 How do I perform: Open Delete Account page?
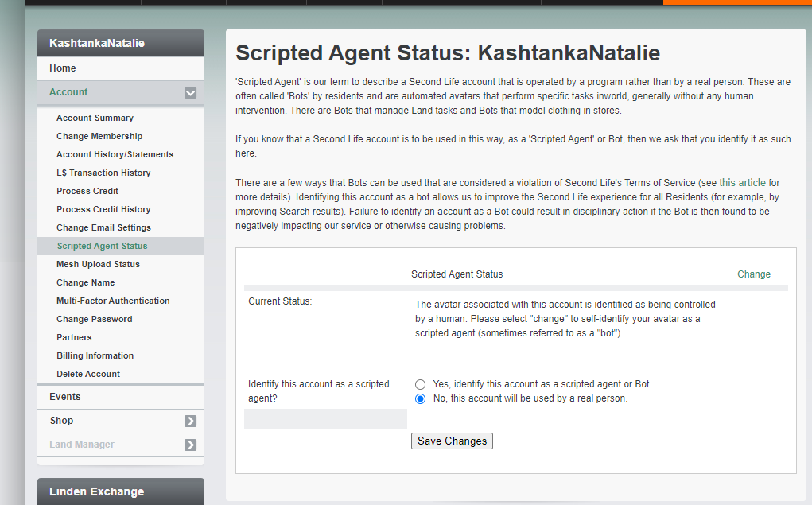88,374
